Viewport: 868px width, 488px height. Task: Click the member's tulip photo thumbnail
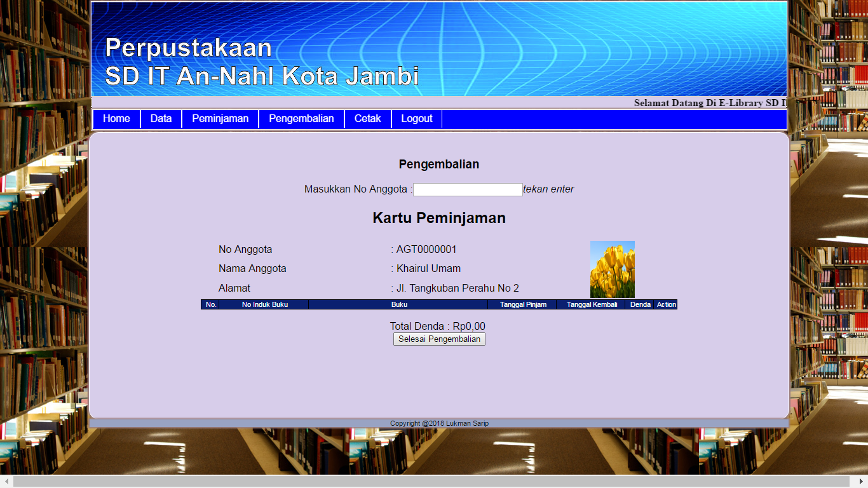click(612, 269)
